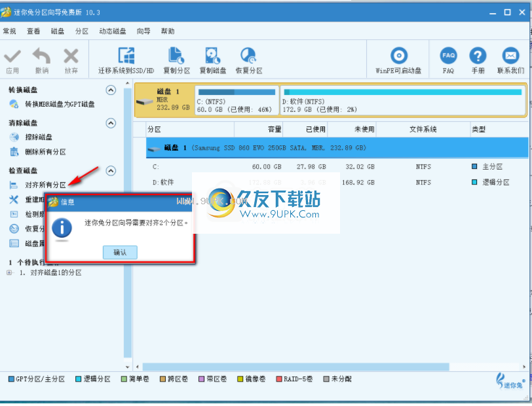Click the Align All Partitions icon
This screenshot has width=532, height=406.
pos(14,185)
